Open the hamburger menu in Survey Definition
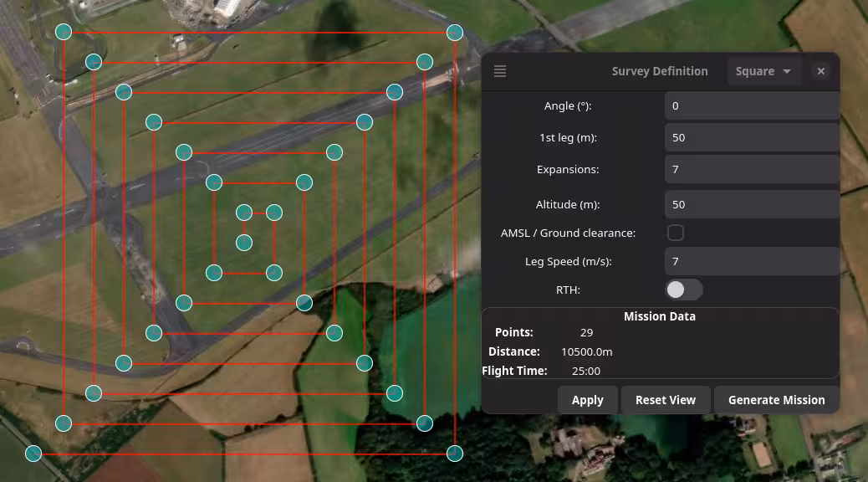The height and width of the screenshot is (482, 868). [x=500, y=71]
